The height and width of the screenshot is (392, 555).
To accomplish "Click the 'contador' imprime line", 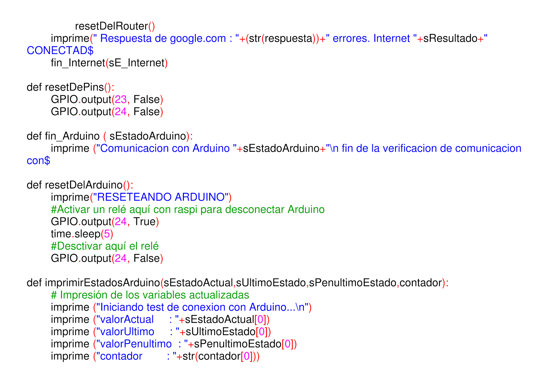I will pyautogui.click(x=155, y=356).
